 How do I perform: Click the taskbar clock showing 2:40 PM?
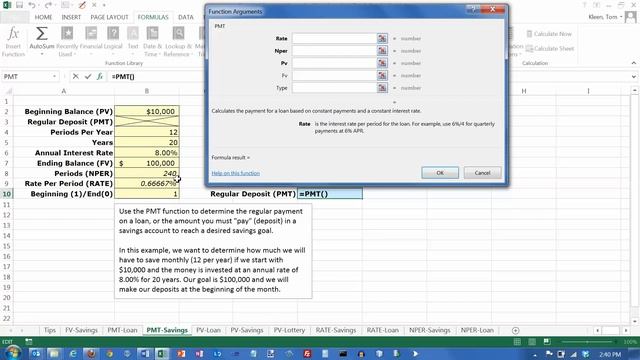point(610,354)
